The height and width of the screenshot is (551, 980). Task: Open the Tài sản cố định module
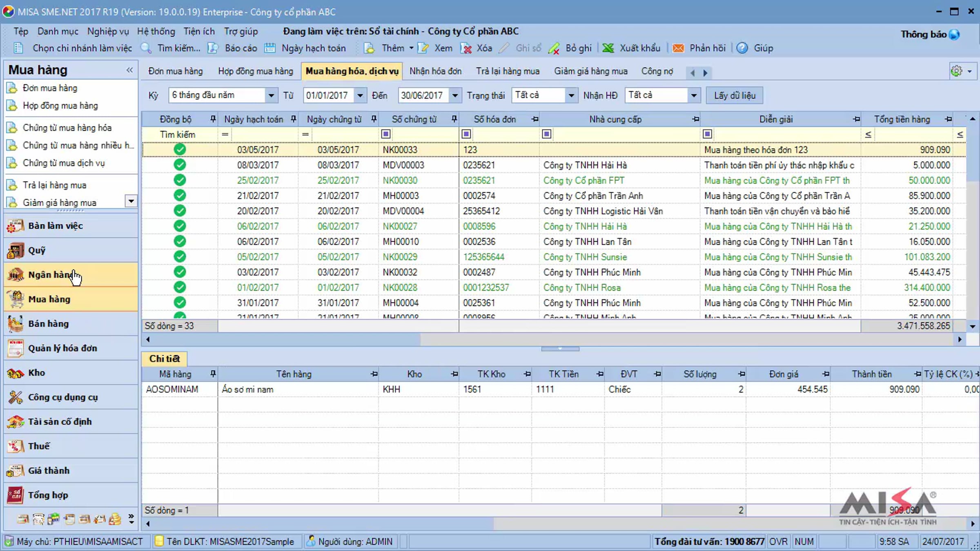coord(71,422)
